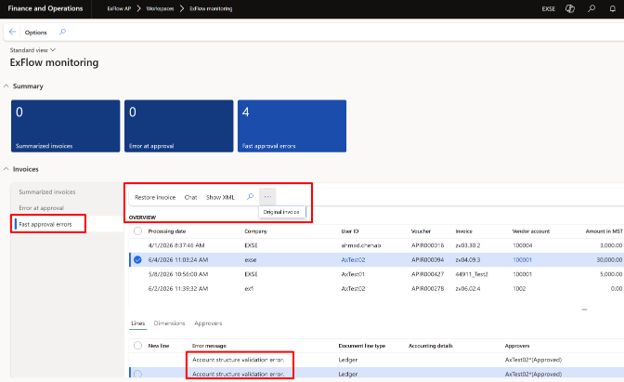Sort by Vendor account column header
This screenshot has width=624, height=382.
point(531,231)
